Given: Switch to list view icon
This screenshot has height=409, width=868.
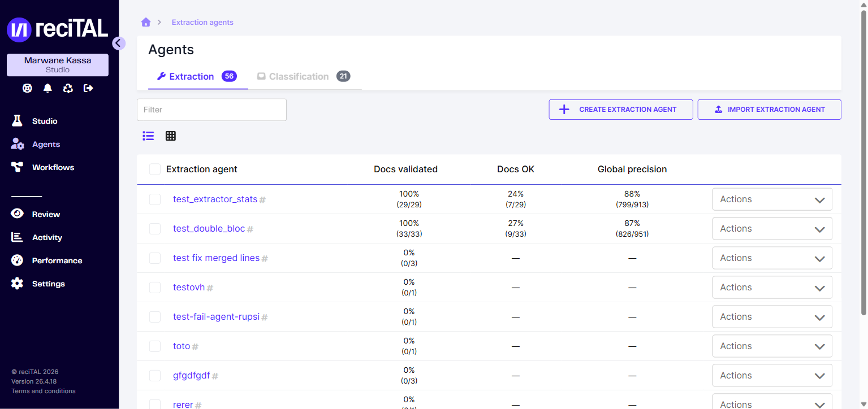Looking at the screenshot, I should (x=148, y=136).
